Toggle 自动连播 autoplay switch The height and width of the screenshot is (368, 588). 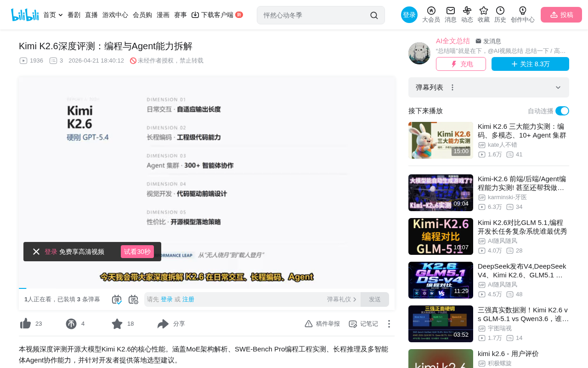point(562,111)
